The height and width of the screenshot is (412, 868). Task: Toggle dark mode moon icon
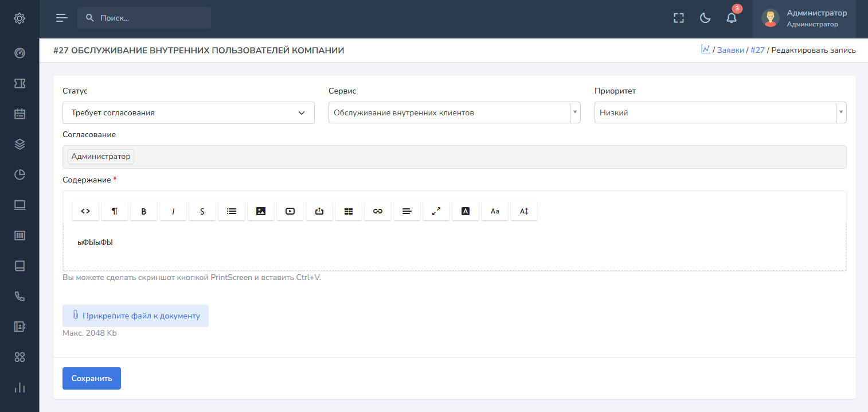705,18
